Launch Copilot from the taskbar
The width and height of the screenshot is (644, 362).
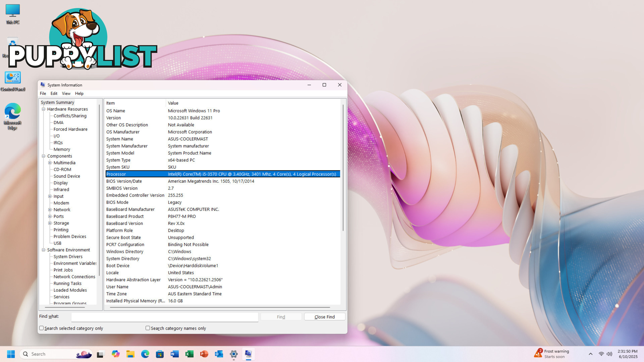coord(115,354)
